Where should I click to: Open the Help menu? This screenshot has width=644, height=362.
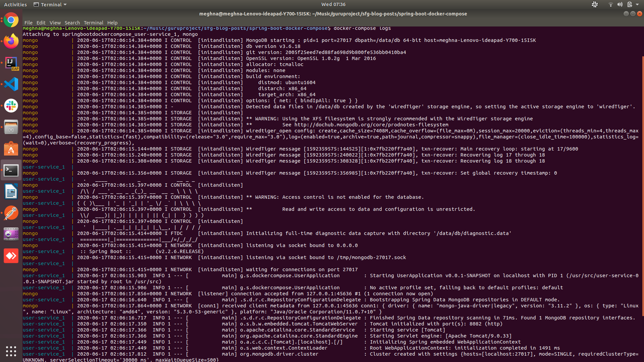[x=112, y=23]
